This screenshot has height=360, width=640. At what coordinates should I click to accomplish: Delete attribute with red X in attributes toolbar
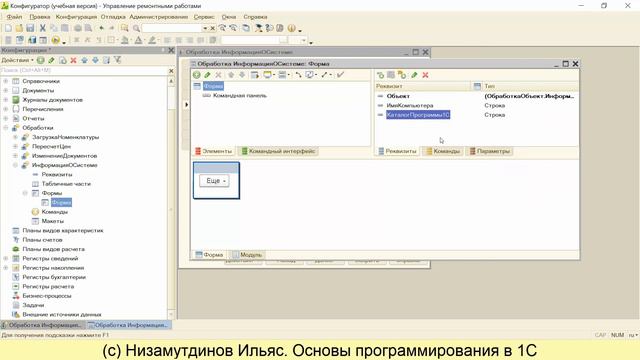pos(425,75)
